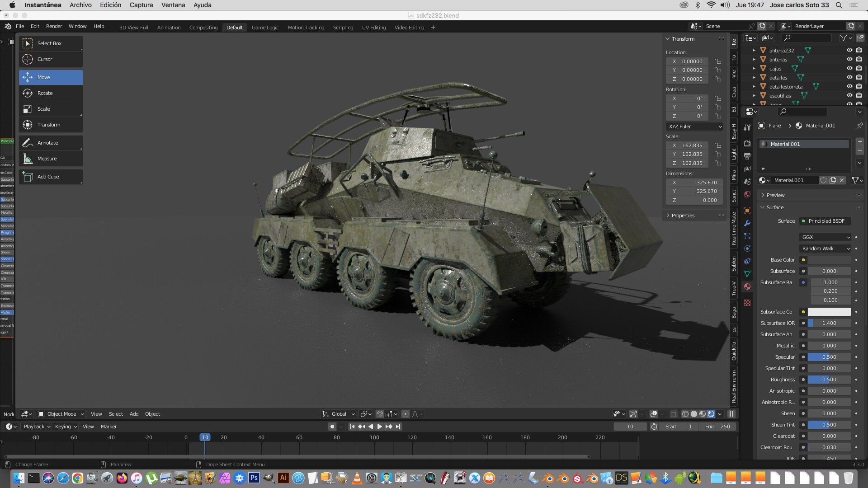868x488 pixels.
Task: Hide the detallestorreta collection eye icon
Action: click(x=849, y=87)
